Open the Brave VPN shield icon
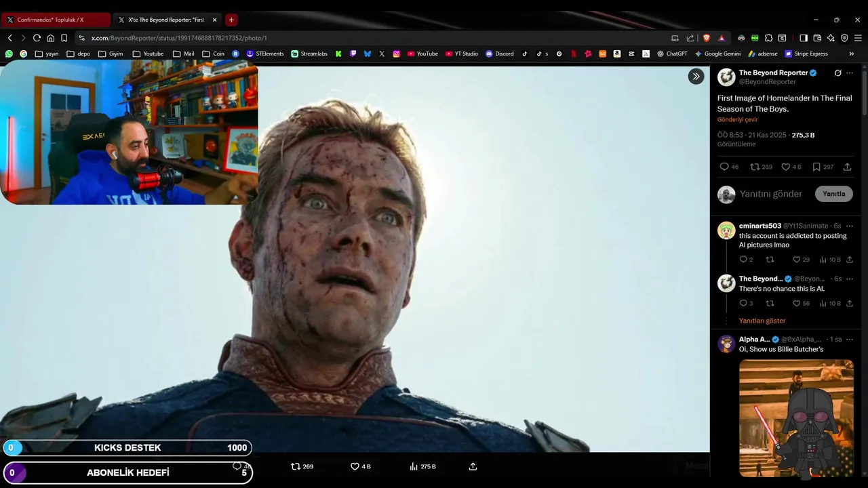 (x=844, y=38)
